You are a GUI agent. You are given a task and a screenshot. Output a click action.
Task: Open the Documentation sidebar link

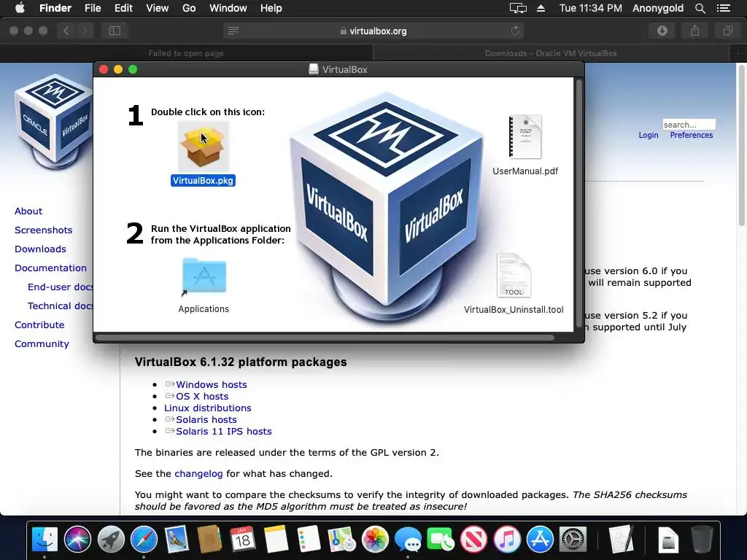(x=50, y=268)
